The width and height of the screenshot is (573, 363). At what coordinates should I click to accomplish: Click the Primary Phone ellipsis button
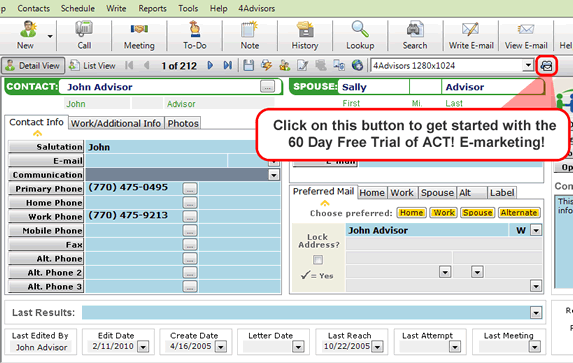pos(190,189)
